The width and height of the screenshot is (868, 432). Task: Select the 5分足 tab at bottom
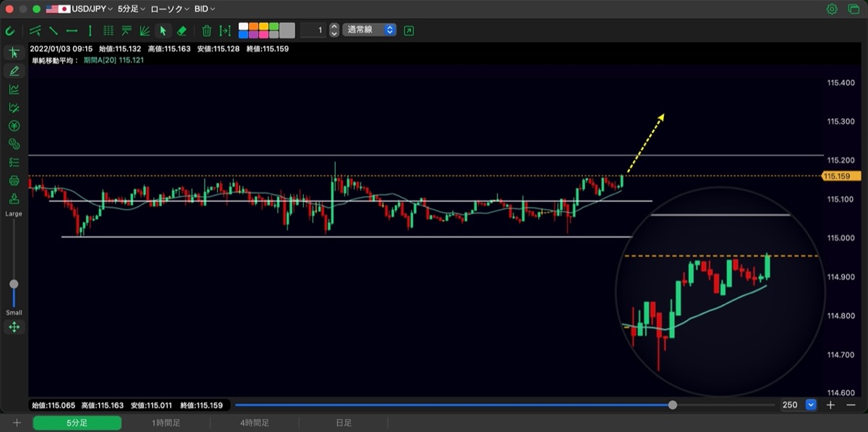tap(77, 423)
